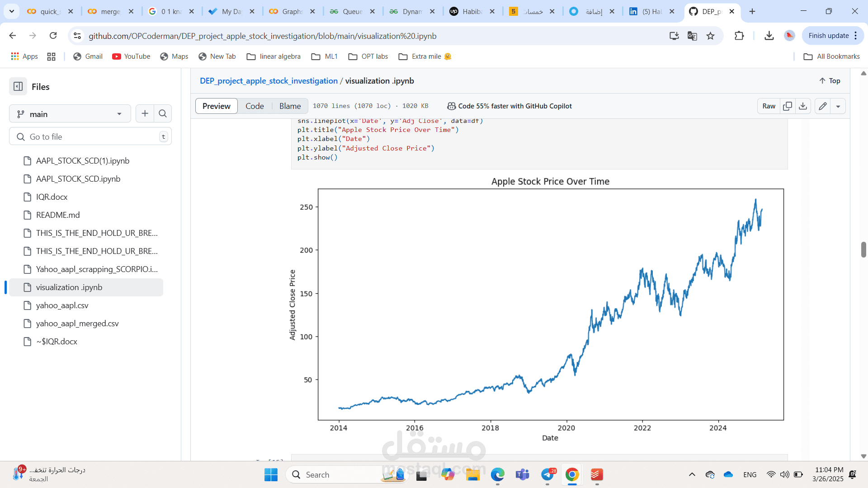Image resolution: width=868 pixels, height=488 pixels.
Task: Open Apps shortcut in bookmarks bar
Action: tap(24, 56)
